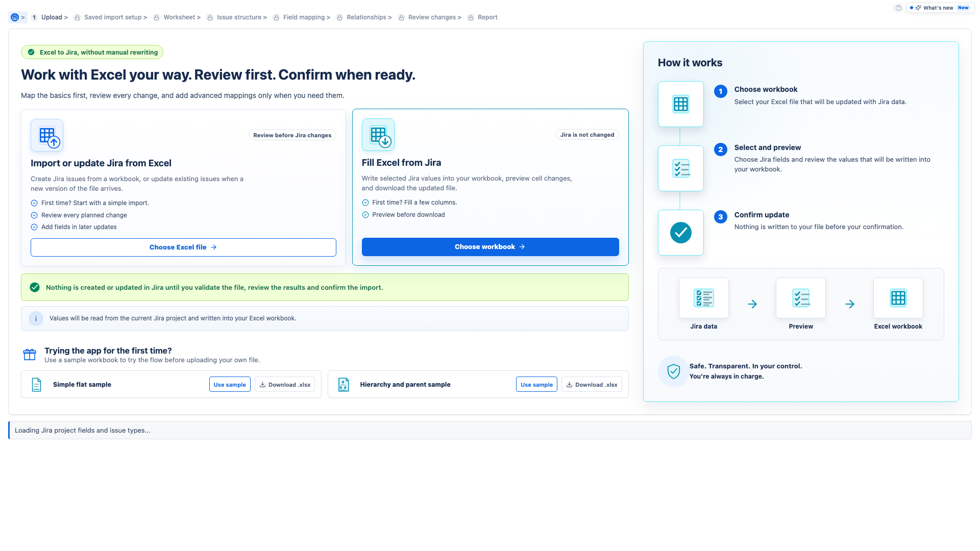The width and height of the screenshot is (980, 551).
Task: Click Trying the app for the first time text
Action: click(x=108, y=350)
